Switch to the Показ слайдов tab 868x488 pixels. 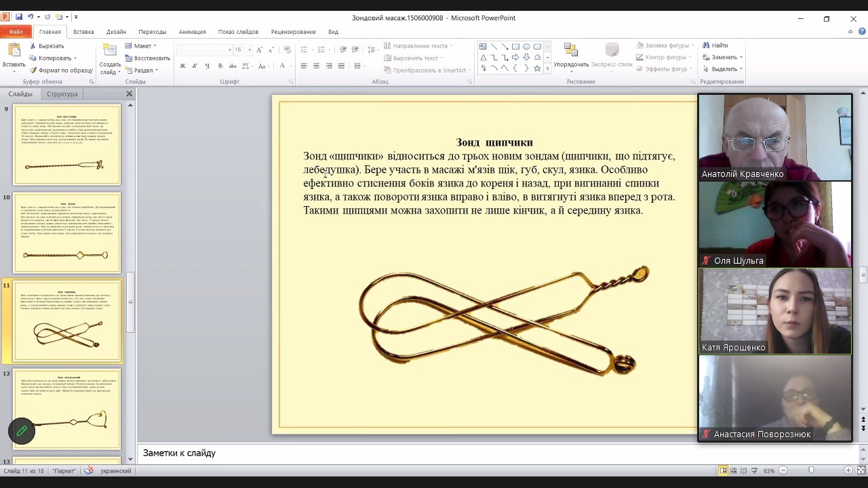pyautogui.click(x=238, y=32)
